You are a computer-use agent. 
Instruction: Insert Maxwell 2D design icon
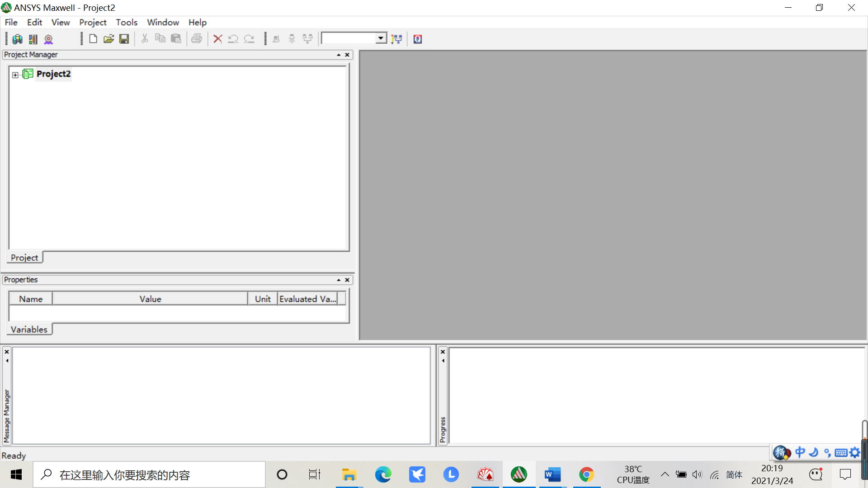tap(33, 39)
